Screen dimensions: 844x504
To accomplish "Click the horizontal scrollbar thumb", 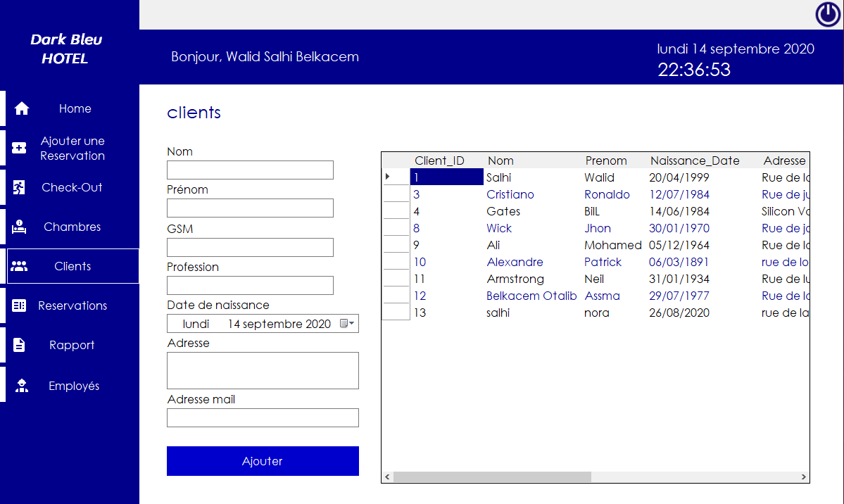I will pyautogui.click(x=492, y=477).
